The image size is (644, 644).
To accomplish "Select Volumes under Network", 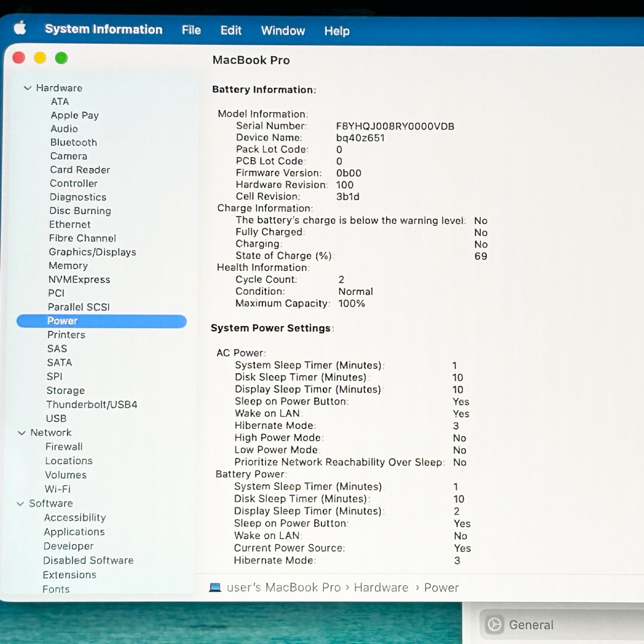I will 66,475.
